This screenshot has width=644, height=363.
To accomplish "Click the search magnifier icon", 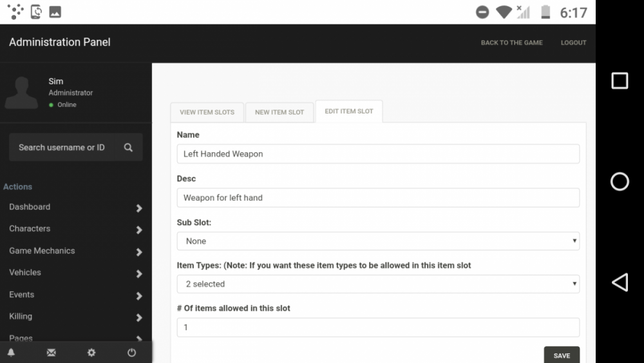I will 128,148.
